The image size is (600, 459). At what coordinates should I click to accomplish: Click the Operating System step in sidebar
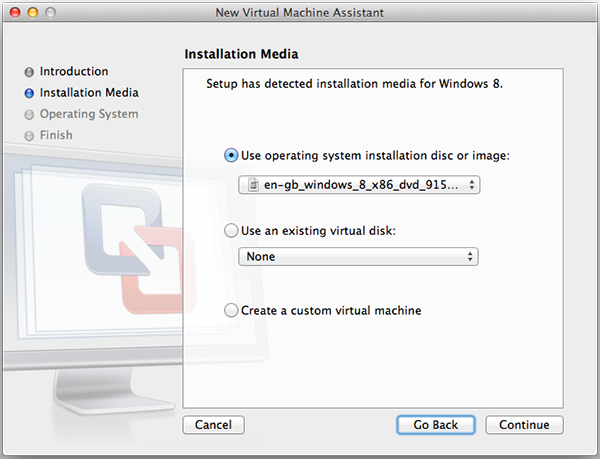89,114
